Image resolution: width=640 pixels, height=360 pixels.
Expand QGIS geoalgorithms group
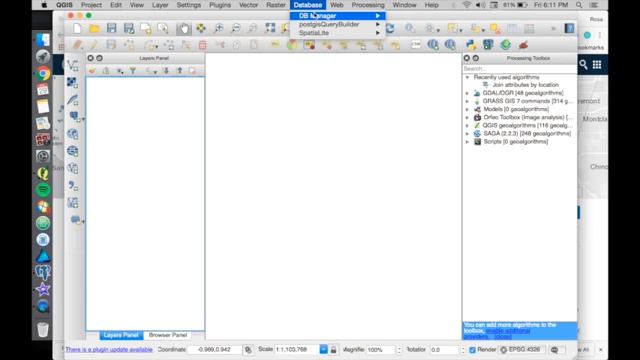(x=467, y=126)
